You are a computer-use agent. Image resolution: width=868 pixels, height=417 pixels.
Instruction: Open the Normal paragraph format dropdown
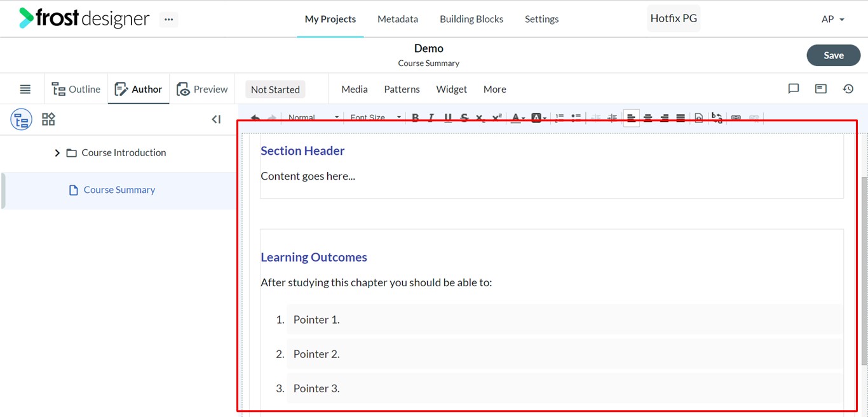(313, 117)
